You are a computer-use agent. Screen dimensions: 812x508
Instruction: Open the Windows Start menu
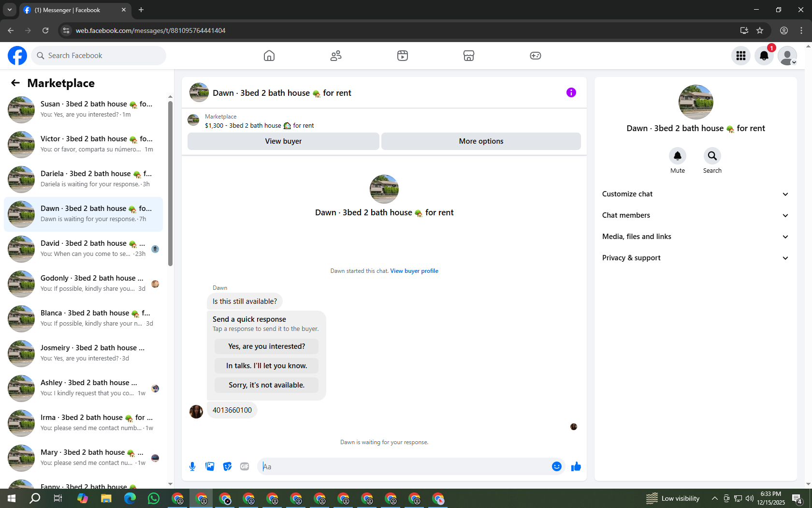click(12, 498)
